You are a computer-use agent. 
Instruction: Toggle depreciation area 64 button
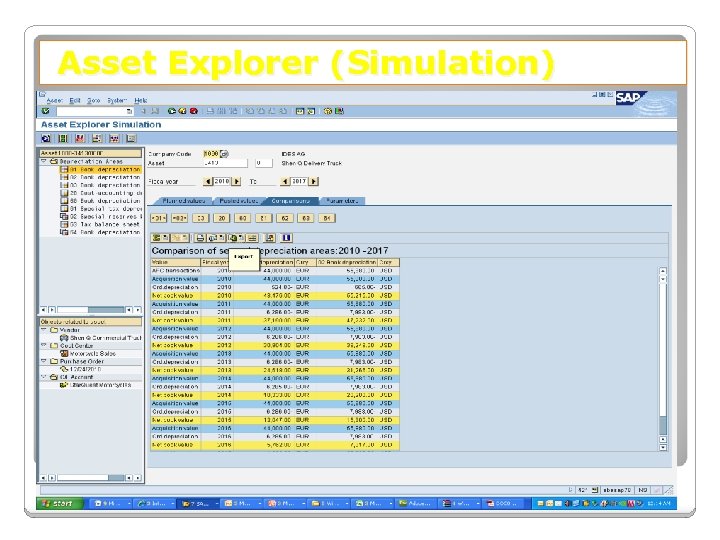pyautogui.click(x=327, y=218)
